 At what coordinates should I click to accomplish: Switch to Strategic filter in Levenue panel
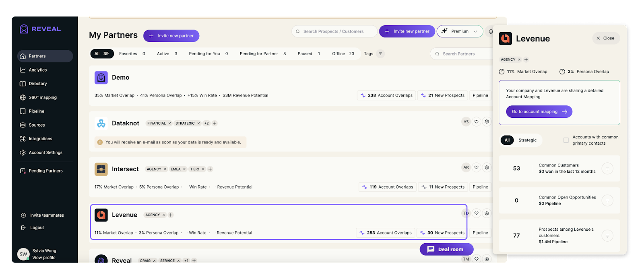coord(528,140)
